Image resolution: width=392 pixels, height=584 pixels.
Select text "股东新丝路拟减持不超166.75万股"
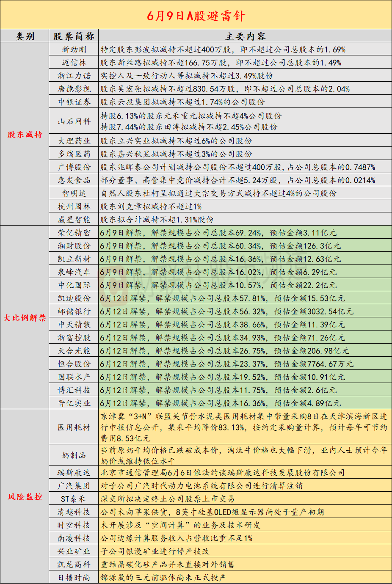163,63
